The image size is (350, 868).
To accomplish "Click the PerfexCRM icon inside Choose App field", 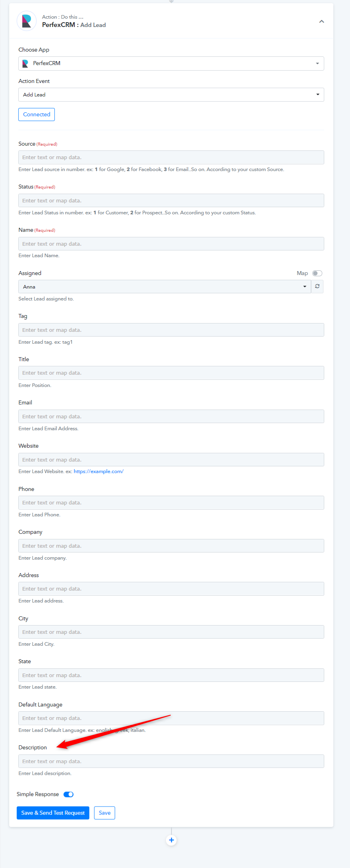I will (25, 64).
